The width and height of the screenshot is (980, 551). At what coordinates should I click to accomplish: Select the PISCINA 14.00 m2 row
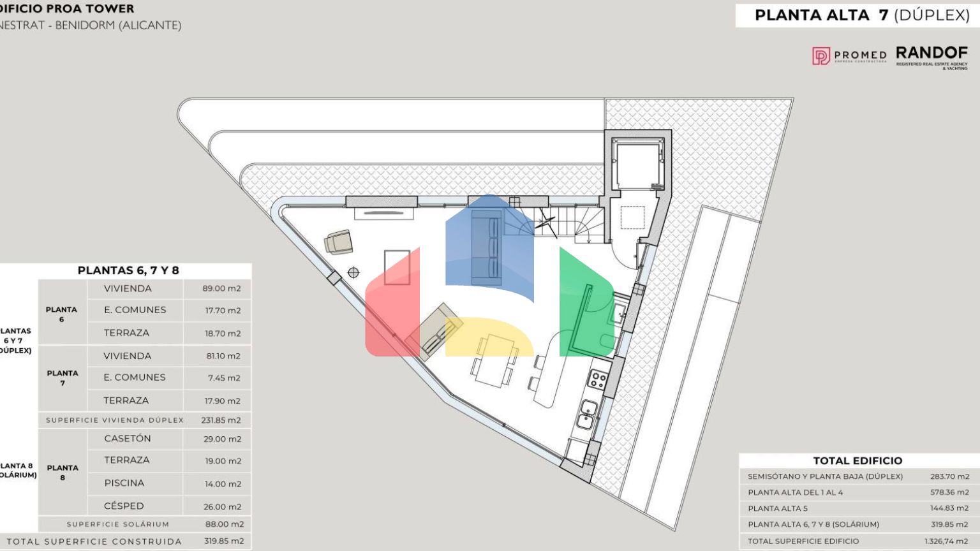coord(145,483)
